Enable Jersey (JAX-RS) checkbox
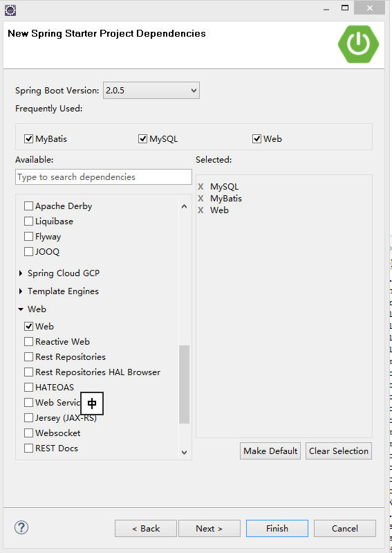The width and height of the screenshot is (392, 553). (28, 418)
